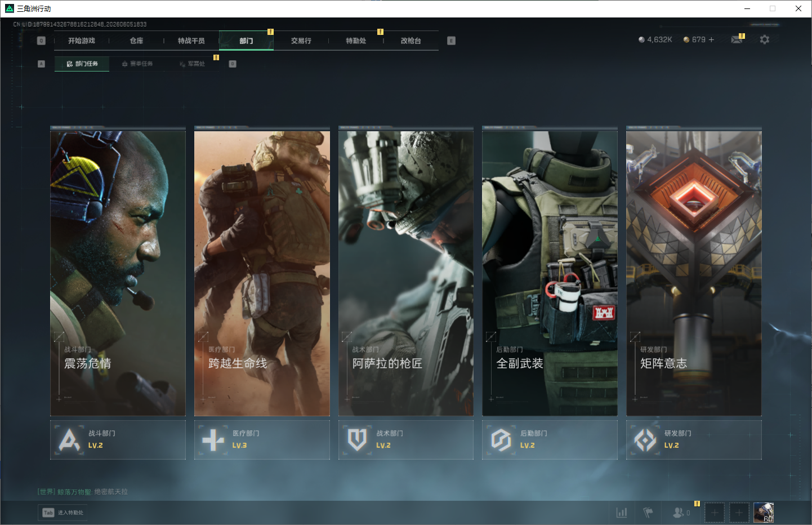Click the arrow marker on 阿萨拉的枪匠 card
This screenshot has width=812, height=525.
[347, 337]
